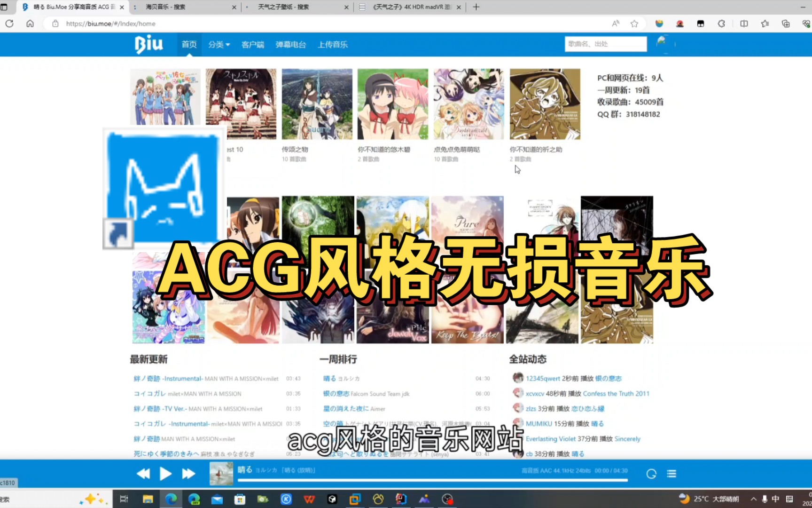Click the red hat extension icon
The height and width of the screenshot is (508, 812).
pos(679,24)
